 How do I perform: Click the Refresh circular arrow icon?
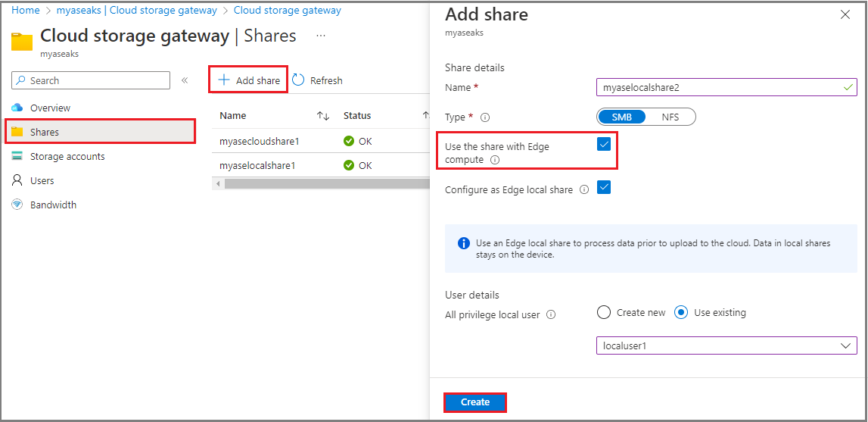pos(298,80)
